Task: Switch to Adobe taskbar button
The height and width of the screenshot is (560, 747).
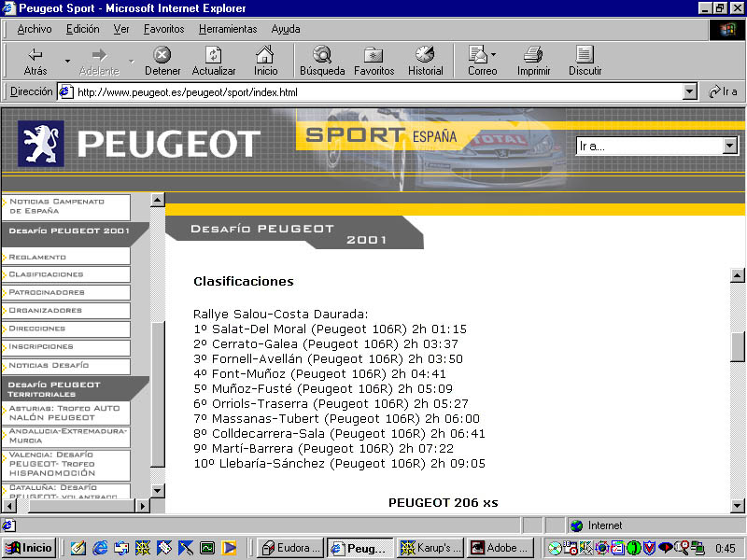Action: click(500, 548)
